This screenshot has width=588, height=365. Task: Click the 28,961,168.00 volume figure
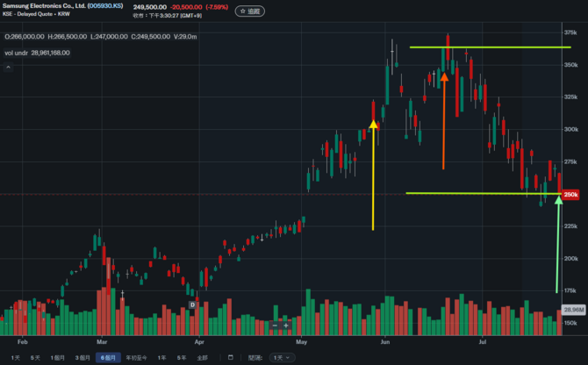tap(50, 53)
